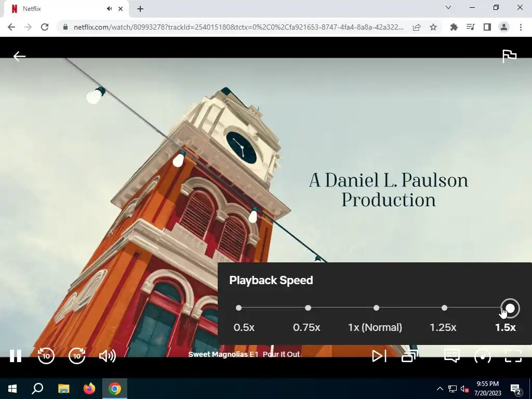Go back with the player's arrow

[19, 56]
